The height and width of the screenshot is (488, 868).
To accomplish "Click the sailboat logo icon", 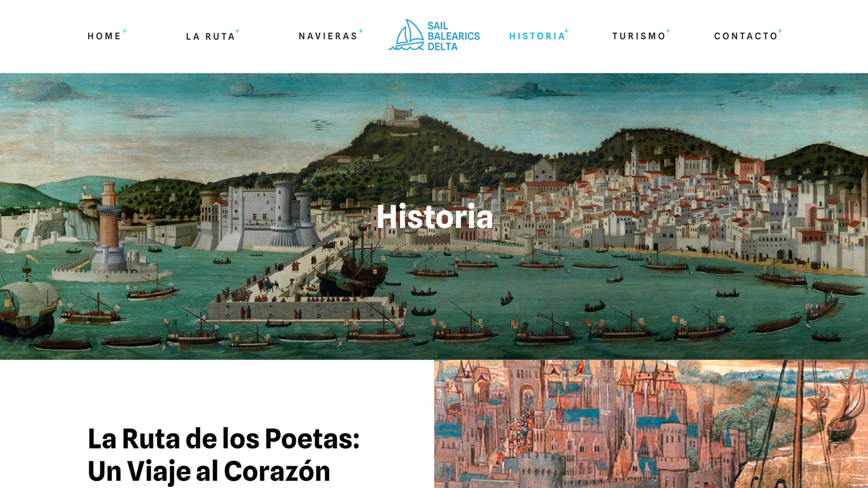I will click(407, 35).
